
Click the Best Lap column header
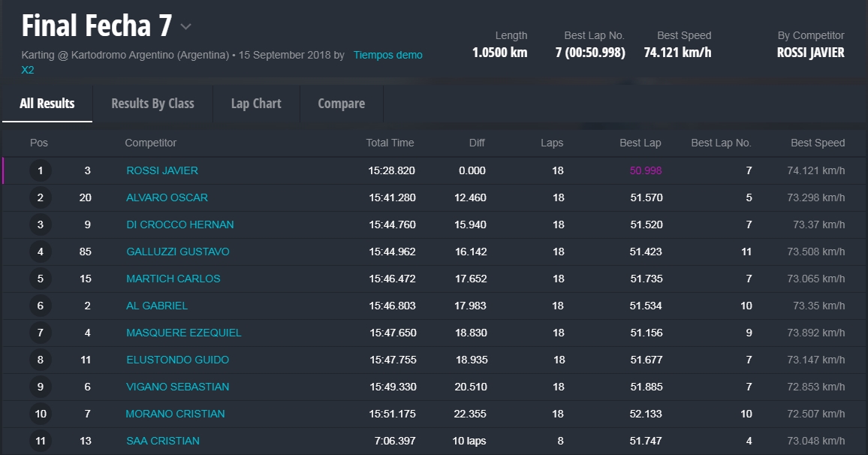pyautogui.click(x=640, y=143)
